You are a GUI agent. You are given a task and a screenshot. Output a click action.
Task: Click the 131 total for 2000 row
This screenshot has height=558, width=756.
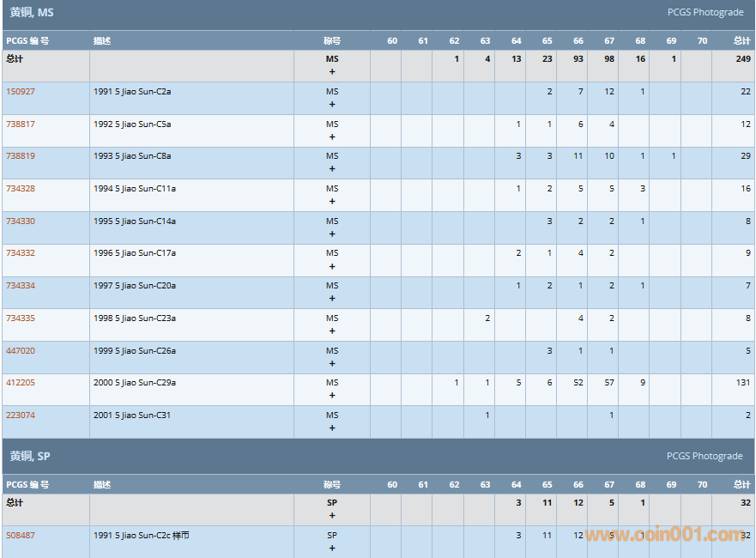click(x=742, y=383)
